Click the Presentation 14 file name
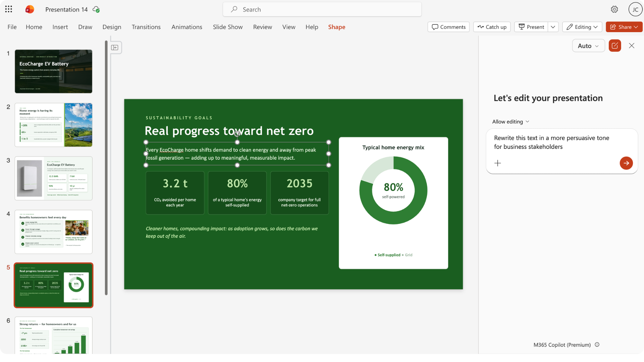Image resolution: width=644 pixels, height=362 pixels. [66, 9]
